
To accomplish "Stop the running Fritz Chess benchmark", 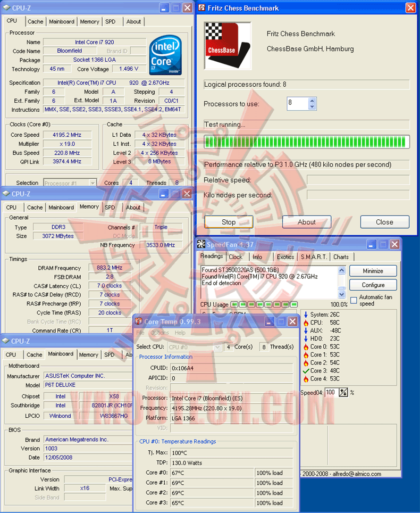I will click(x=229, y=222).
